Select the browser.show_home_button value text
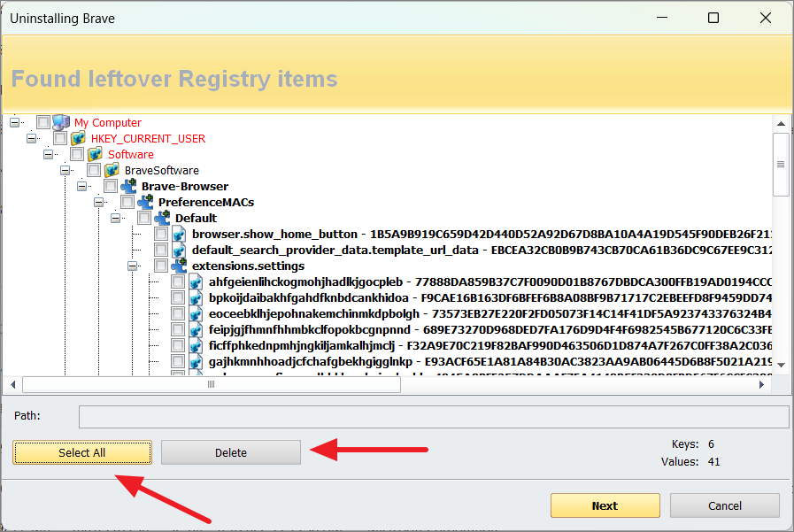Screen dimensions: 794x532 (482, 235)
